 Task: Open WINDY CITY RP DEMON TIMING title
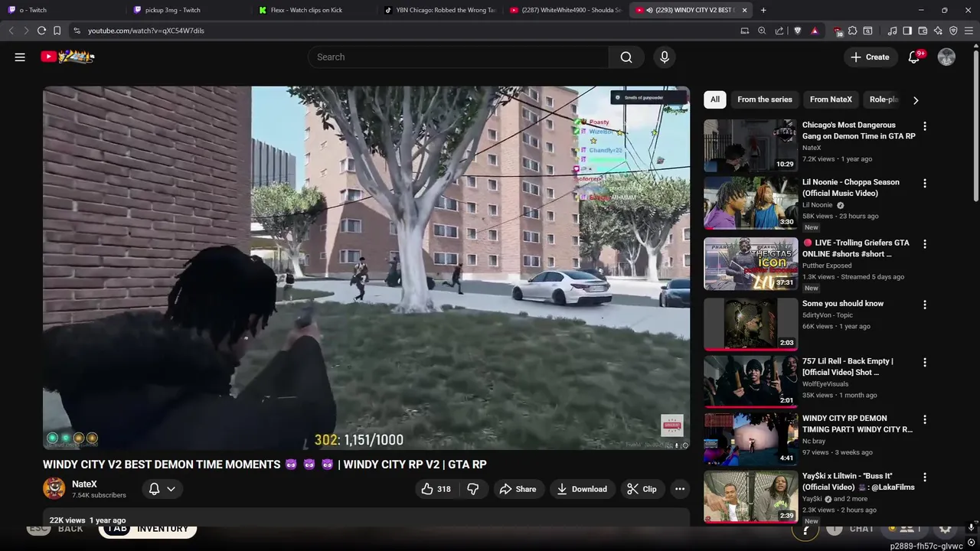pos(857,424)
